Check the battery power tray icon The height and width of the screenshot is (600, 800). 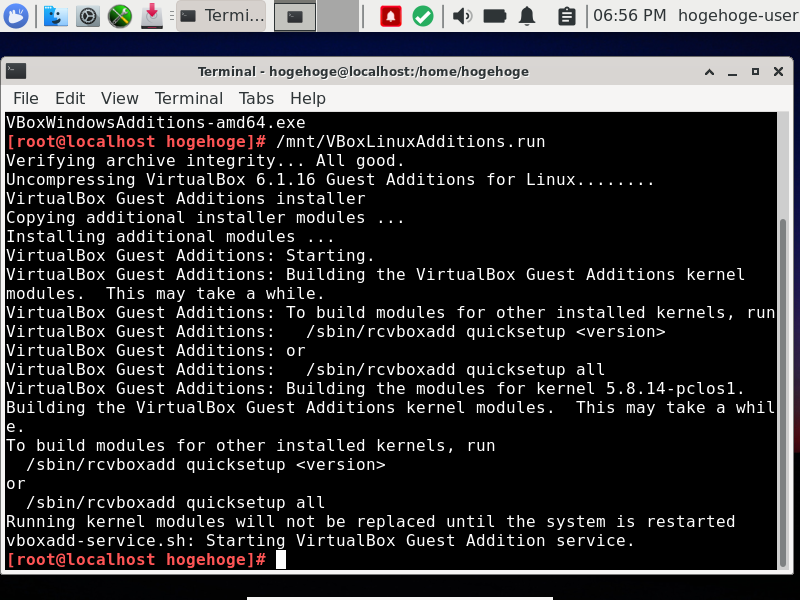[494, 16]
